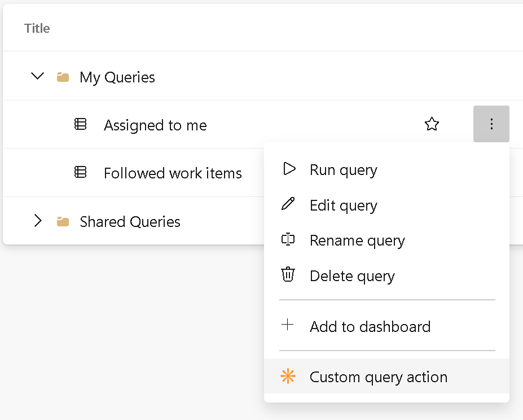The image size is (523, 420).
Task: Select Run query from the context menu
Action: (343, 169)
